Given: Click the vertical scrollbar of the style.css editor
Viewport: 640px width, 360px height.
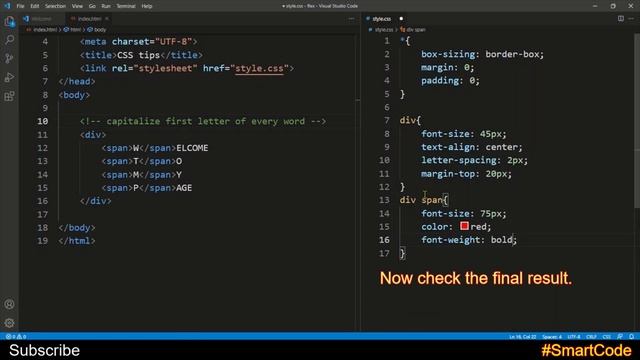Looking at the screenshot, I should (x=637, y=122).
